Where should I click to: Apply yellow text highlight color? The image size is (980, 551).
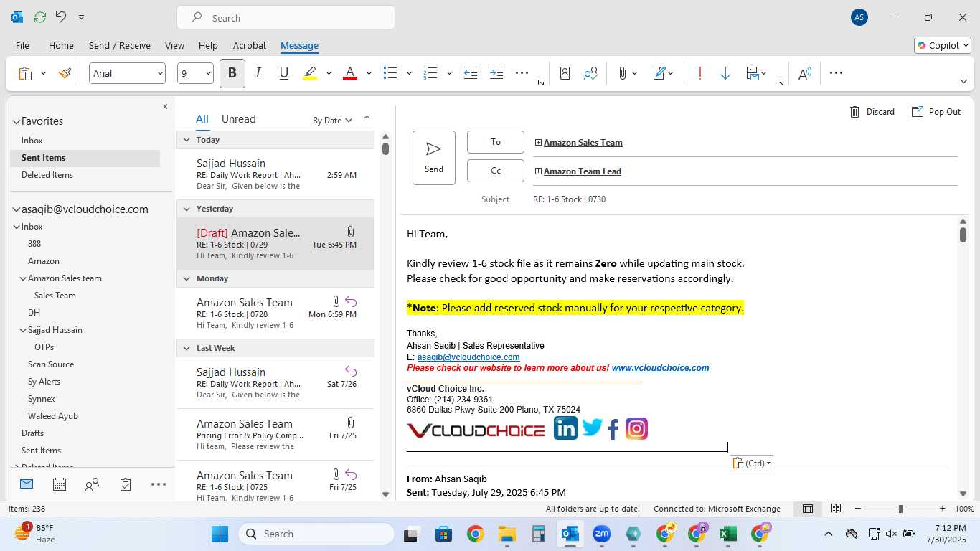click(x=310, y=73)
